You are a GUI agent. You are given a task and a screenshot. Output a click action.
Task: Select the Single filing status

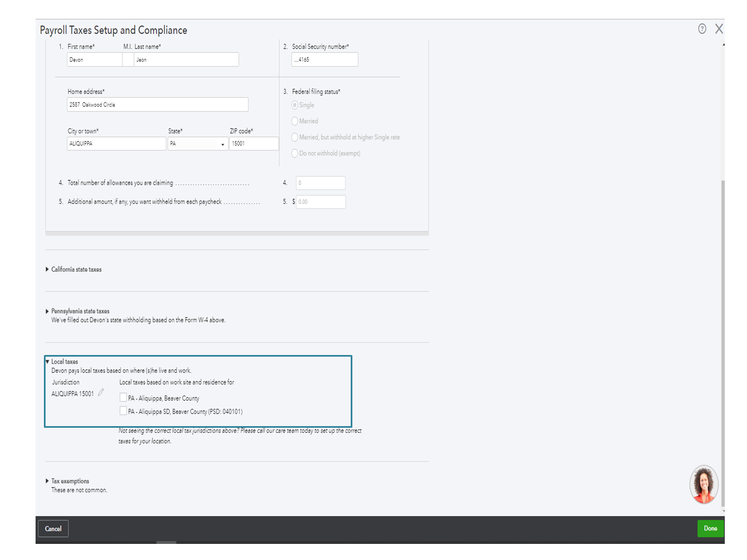(x=295, y=105)
